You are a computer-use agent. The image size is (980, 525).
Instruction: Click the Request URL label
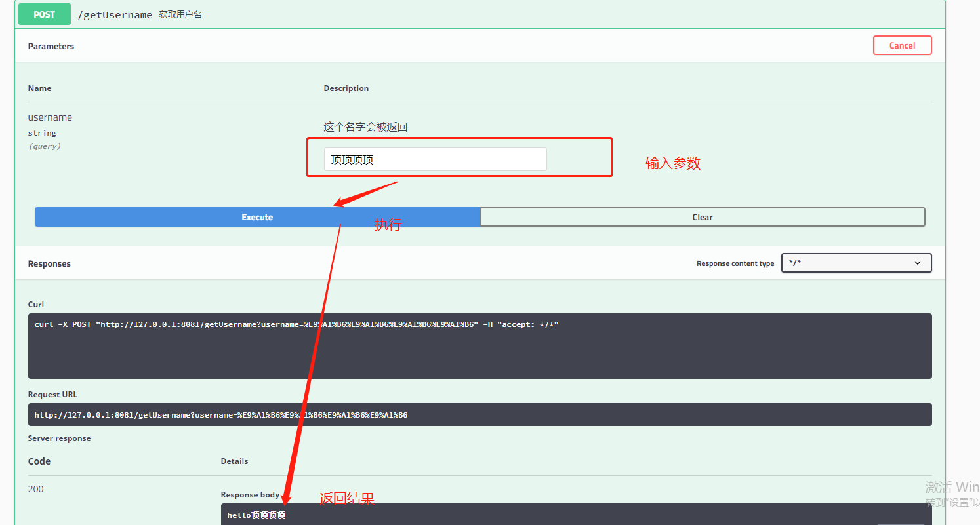click(x=52, y=395)
